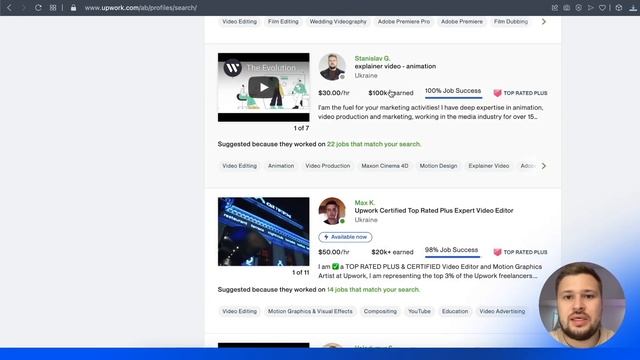
Task: Reload the Upwork search page
Action: 38,7
